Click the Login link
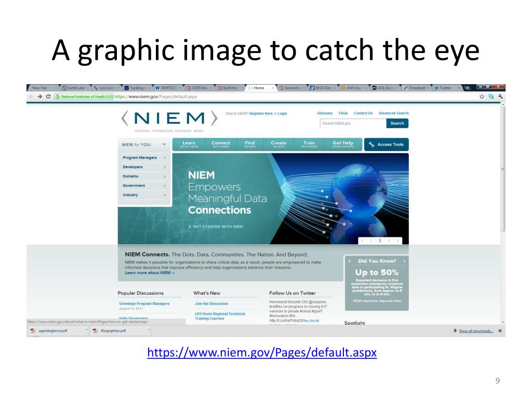Screen dimensions: 532x399 (282, 114)
